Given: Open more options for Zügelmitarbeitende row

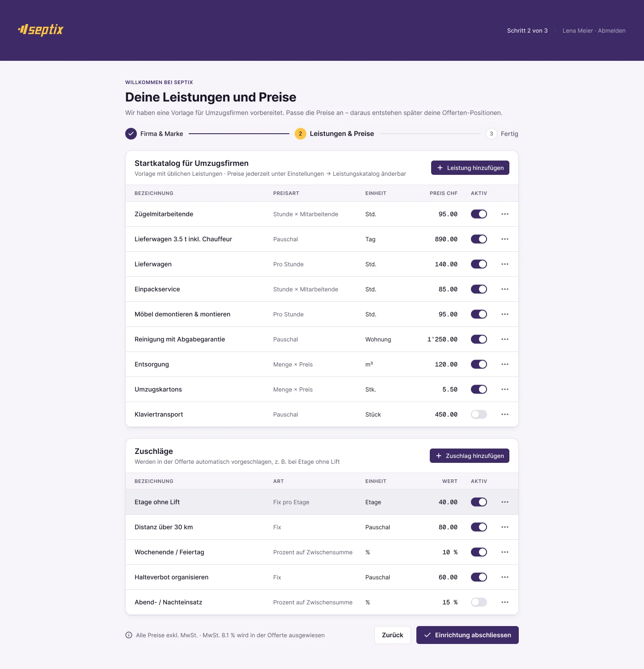Looking at the screenshot, I should coord(505,214).
